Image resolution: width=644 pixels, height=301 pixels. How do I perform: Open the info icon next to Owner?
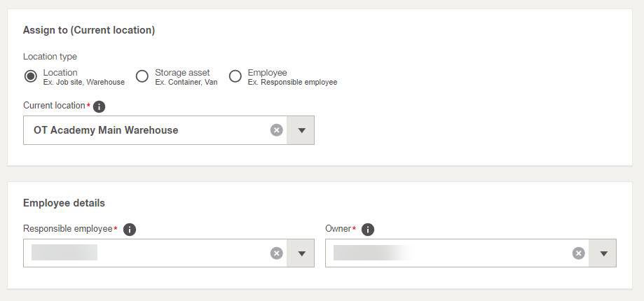(368, 230)
